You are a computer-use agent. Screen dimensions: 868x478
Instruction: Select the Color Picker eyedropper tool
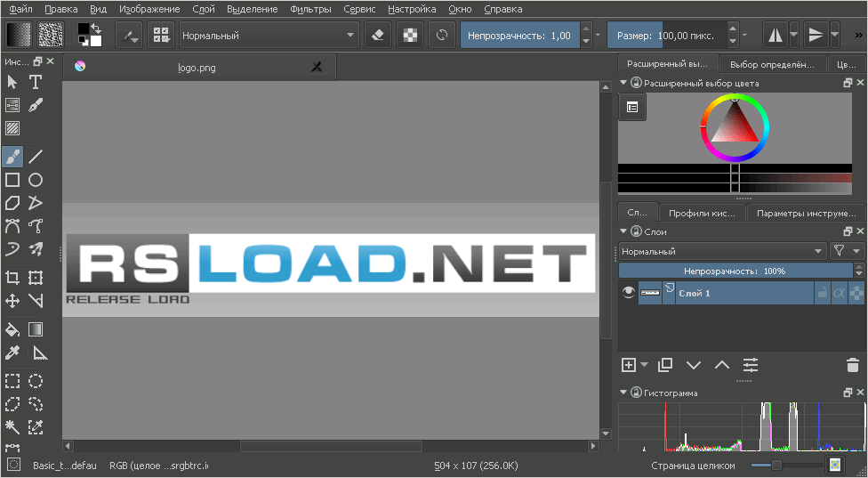click(x=12, y=352)
